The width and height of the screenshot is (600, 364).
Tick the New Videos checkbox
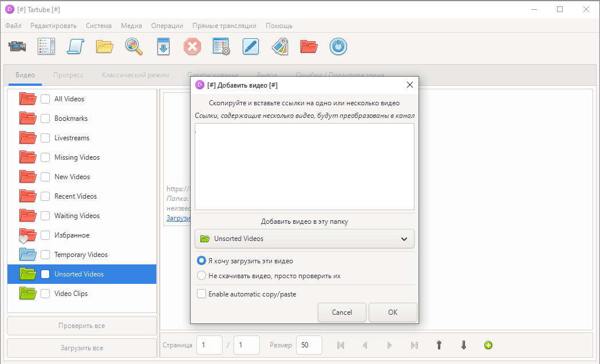pos(45,177)
